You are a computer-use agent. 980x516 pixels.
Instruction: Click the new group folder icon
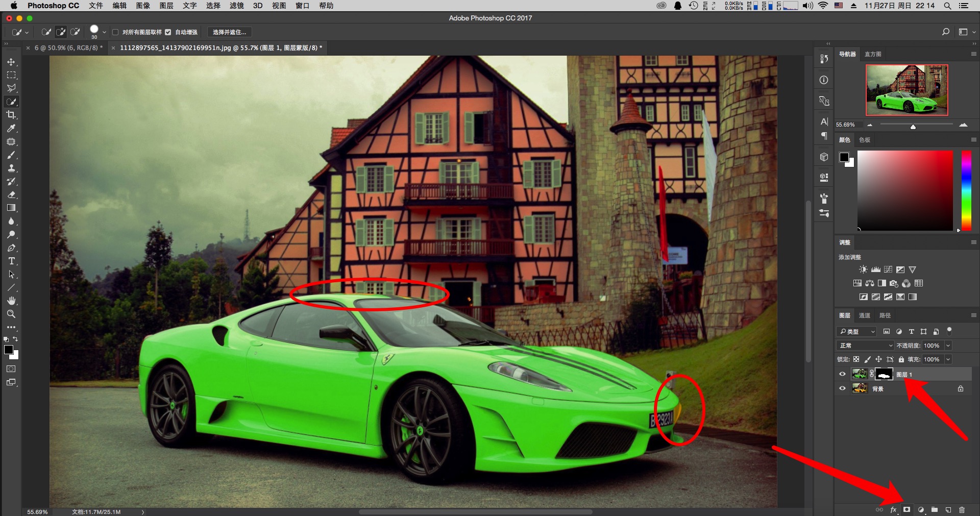point(935,509)
